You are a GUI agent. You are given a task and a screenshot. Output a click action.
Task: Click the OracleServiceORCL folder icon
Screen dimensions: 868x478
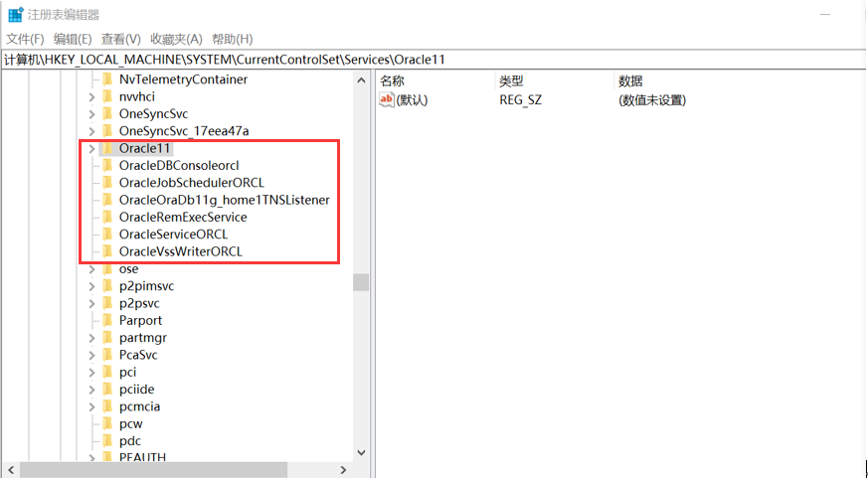(108, 234)
